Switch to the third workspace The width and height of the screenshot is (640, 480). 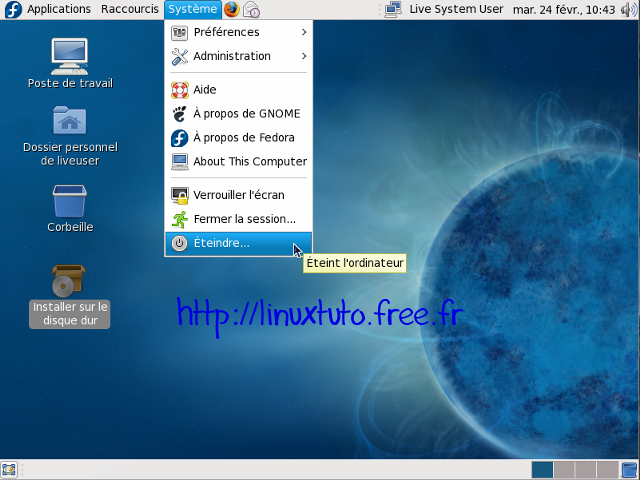coord(586,470)
